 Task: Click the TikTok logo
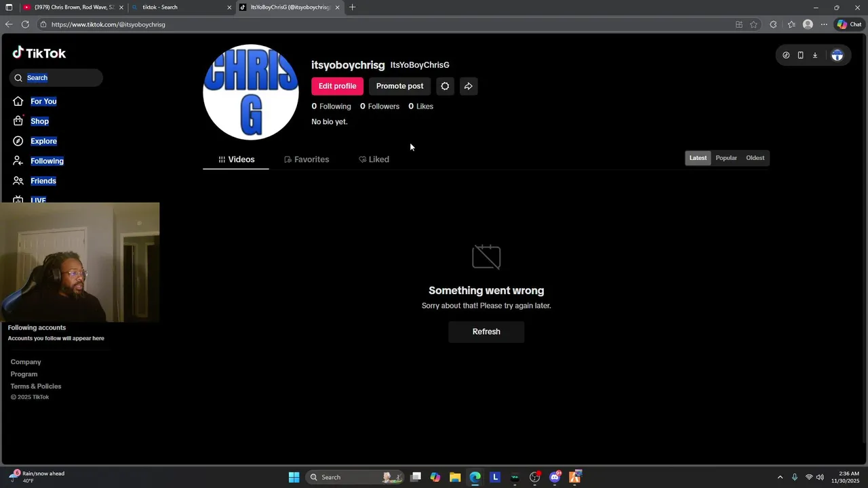(39, 53)
